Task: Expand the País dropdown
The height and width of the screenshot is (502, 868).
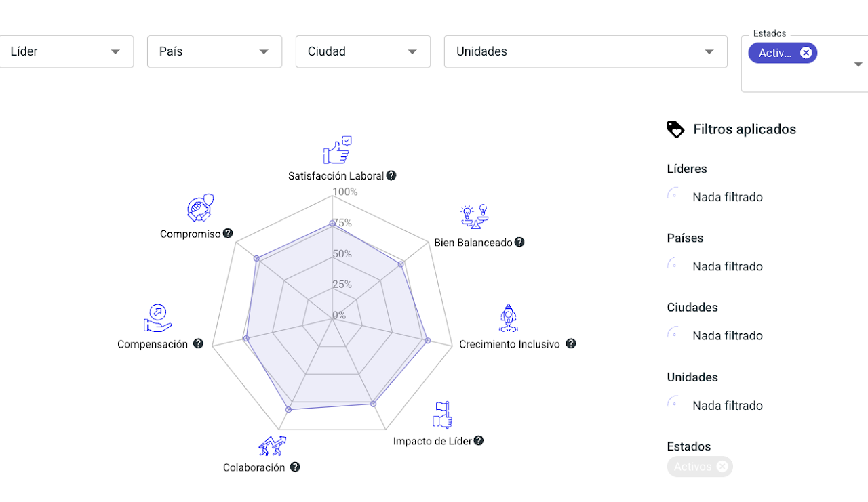Action: point(264,52)
